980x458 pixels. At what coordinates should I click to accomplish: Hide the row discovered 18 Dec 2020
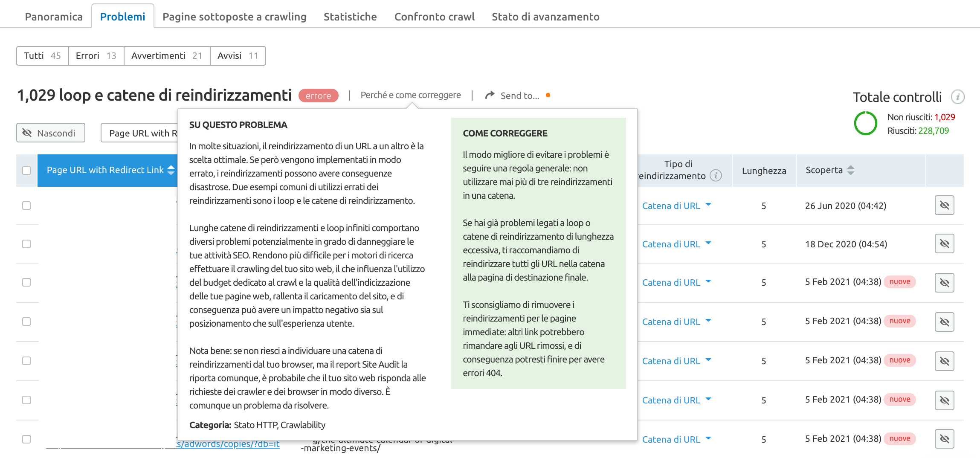944,244
